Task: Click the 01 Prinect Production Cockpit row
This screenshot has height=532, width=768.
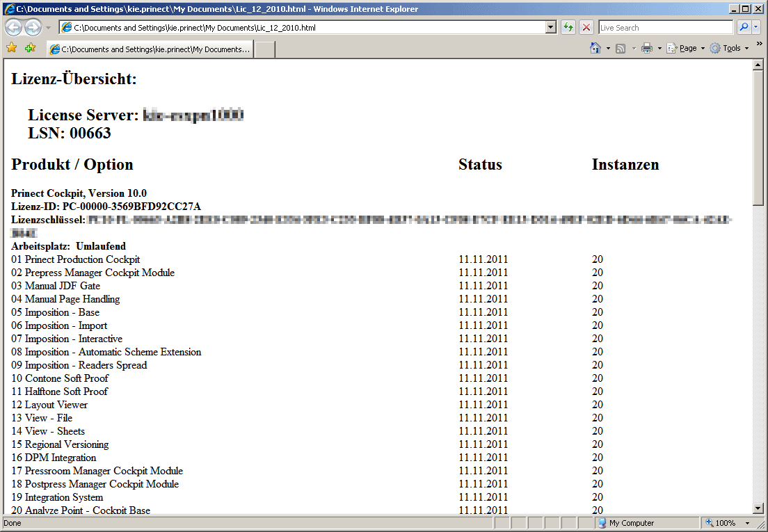Action: click(x=75, y=259)
